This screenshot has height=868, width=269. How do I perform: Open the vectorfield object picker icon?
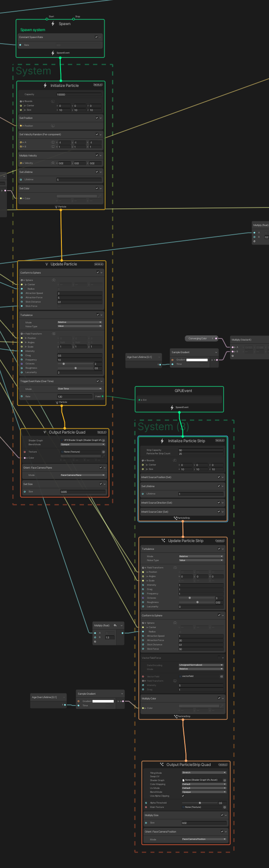point(221,676)
